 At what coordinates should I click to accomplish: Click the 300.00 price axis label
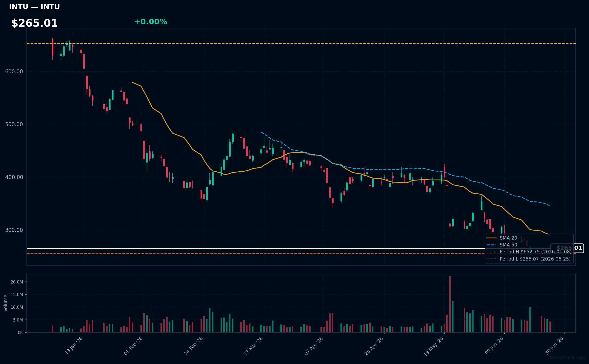click(x=14, y=230)
